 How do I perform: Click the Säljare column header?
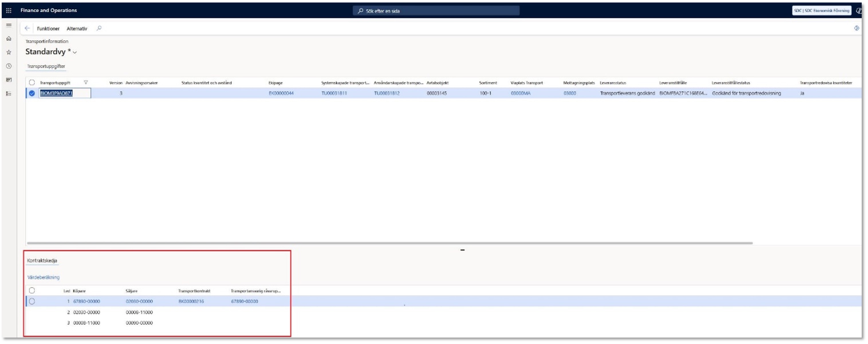[131, 291]
